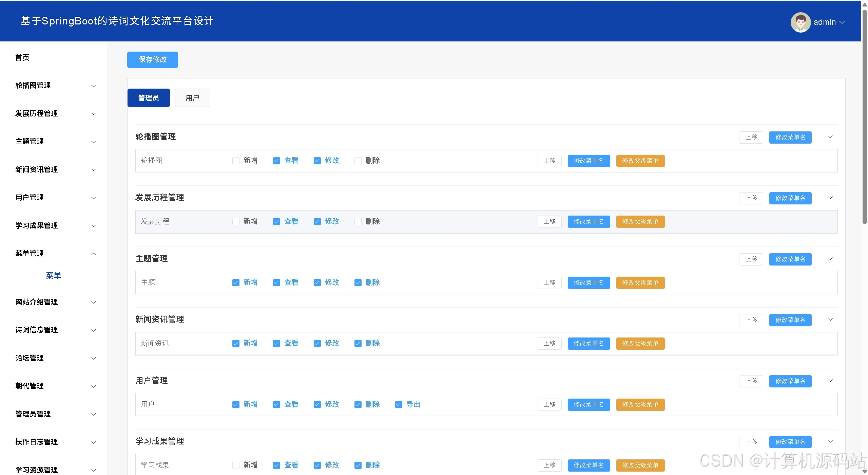Screen dimensions: 868x475
Task: Expand 主题管理 sidebar chevron
Action: point(94,142)
